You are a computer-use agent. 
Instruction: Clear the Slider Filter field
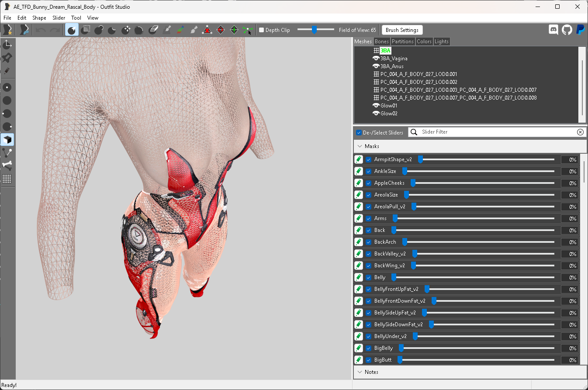(580, 132)
